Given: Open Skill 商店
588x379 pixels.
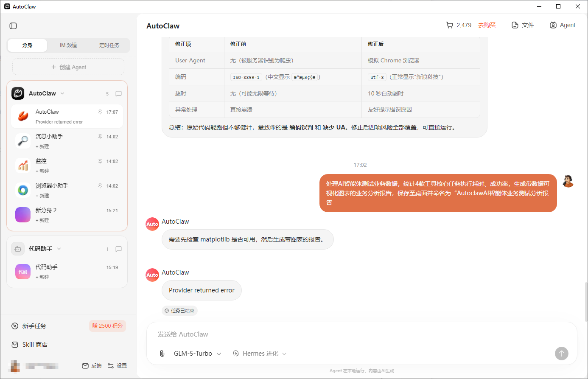Looking at the screenshot, I should pyautogui.click(x=30, y=345).
